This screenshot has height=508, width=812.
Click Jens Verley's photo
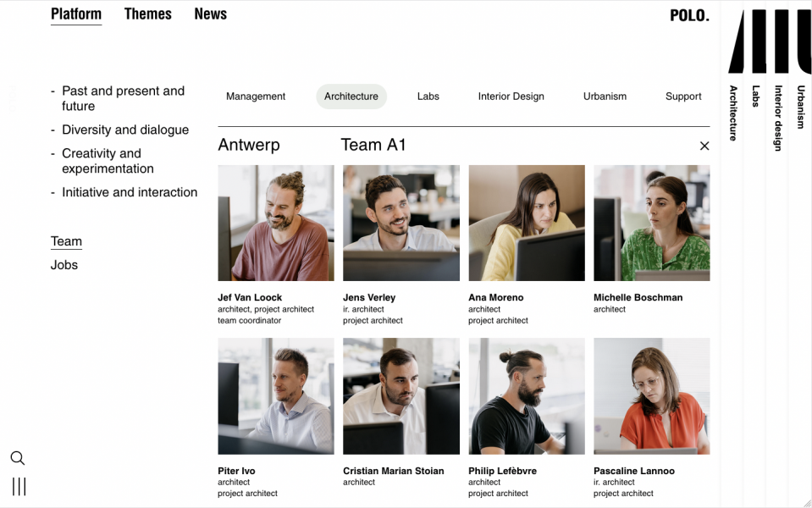(x=401, y=224)
